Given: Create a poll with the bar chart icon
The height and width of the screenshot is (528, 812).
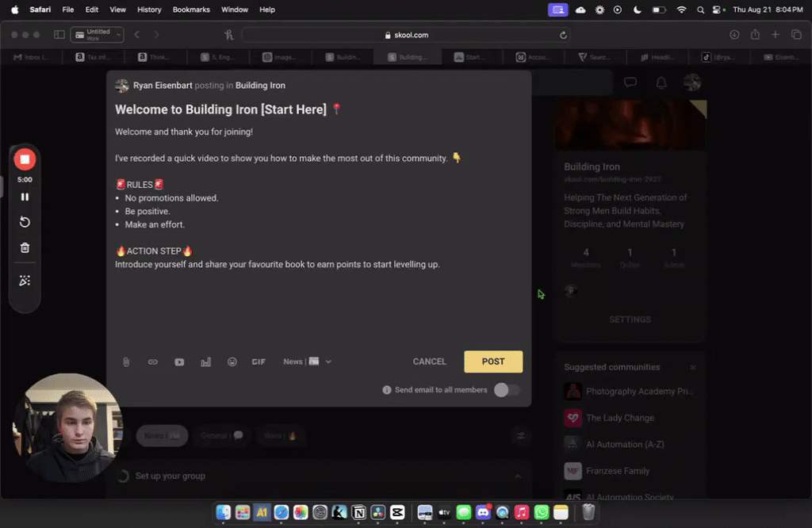Looking at the screenshot, I should [x=205, y=362].
